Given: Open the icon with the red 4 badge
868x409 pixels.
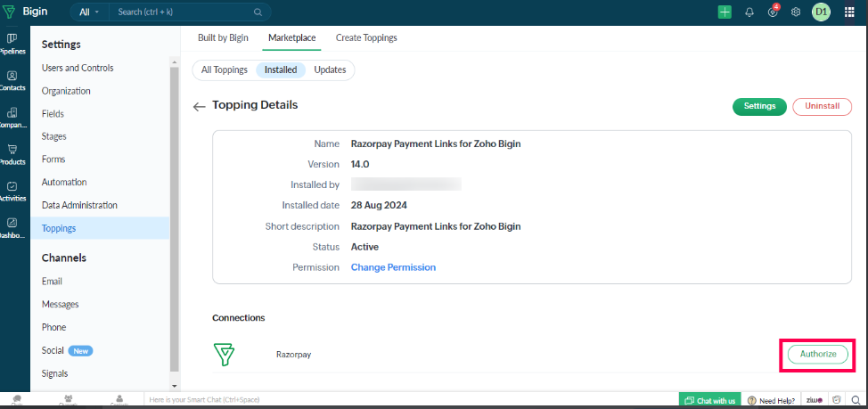Looking at the screenshot, I should (774, 12).
